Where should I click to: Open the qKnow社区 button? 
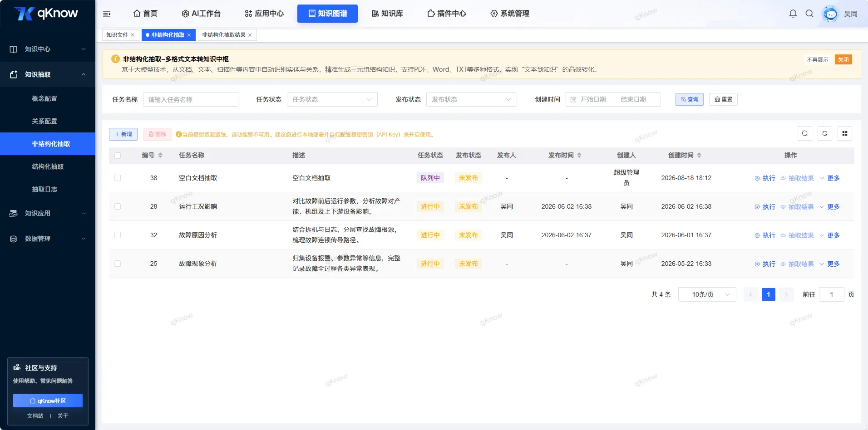48,401
